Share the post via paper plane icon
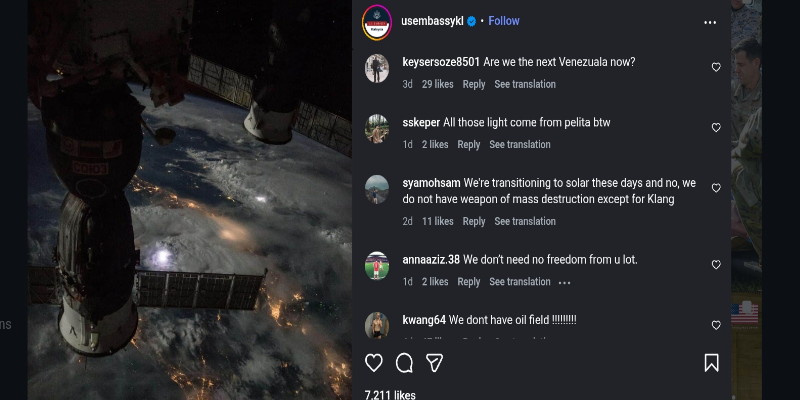Image resolution: width=800 pixels, height=400 pixels. (434, 363)
